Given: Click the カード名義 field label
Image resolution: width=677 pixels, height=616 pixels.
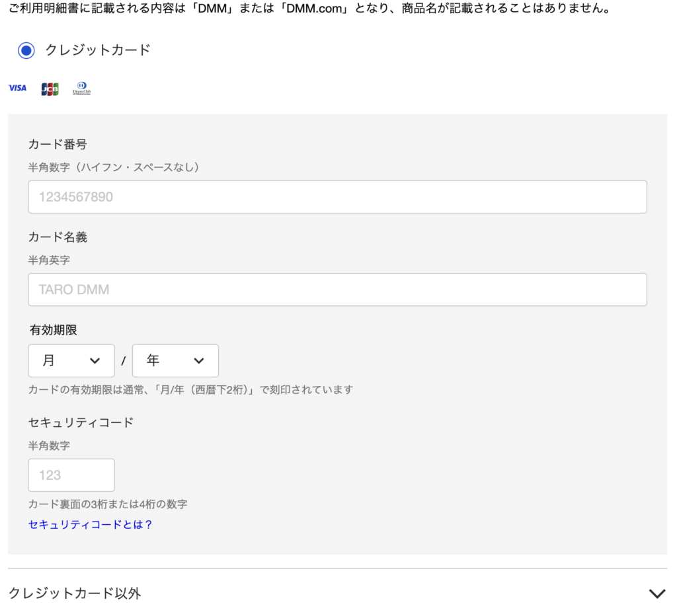Looking at the screenshot, I should [x=58, y=237].
